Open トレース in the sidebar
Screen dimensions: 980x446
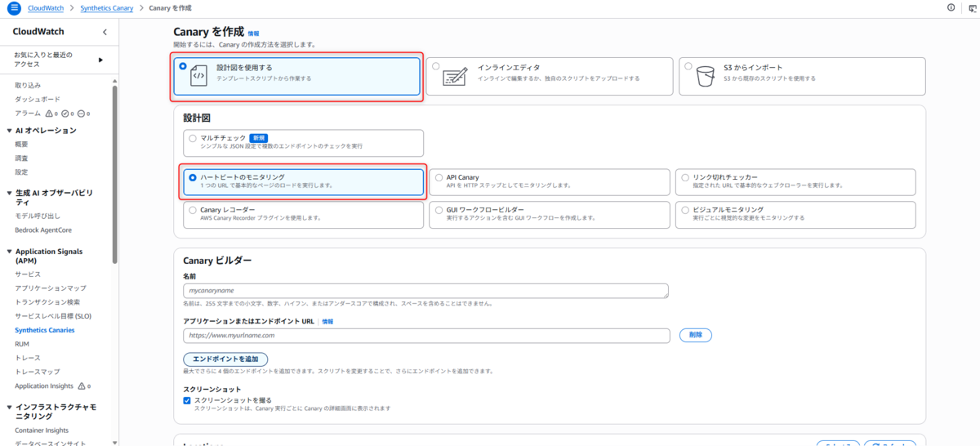point(28,358)
